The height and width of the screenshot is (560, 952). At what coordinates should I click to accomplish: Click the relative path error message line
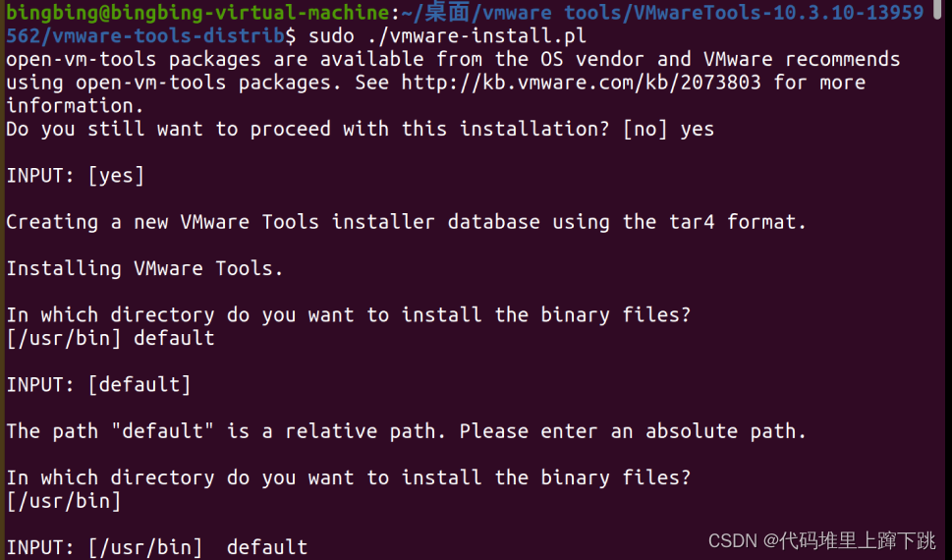[x=406, y=431]
